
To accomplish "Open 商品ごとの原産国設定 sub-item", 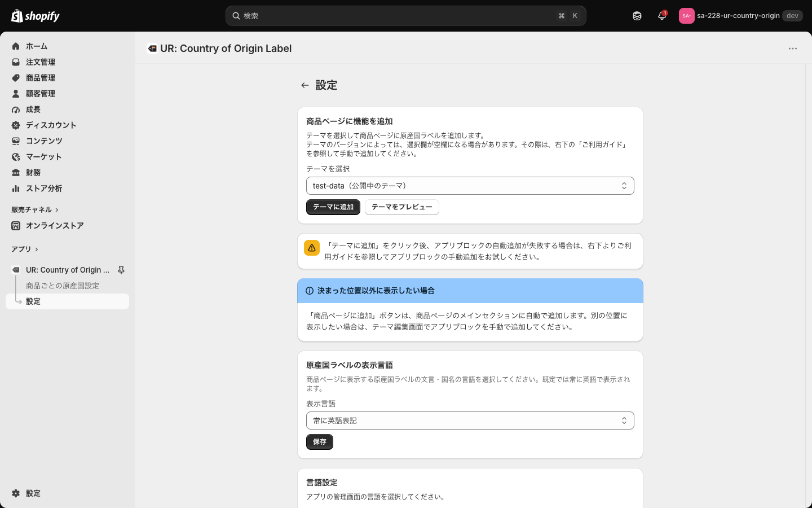I will pyautogui.click(x=67, y=286).
